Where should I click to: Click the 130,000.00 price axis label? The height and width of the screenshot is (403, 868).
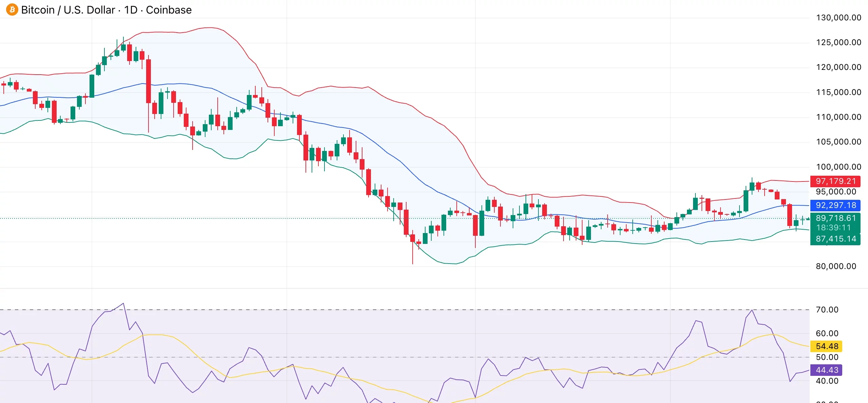[839, 18]
